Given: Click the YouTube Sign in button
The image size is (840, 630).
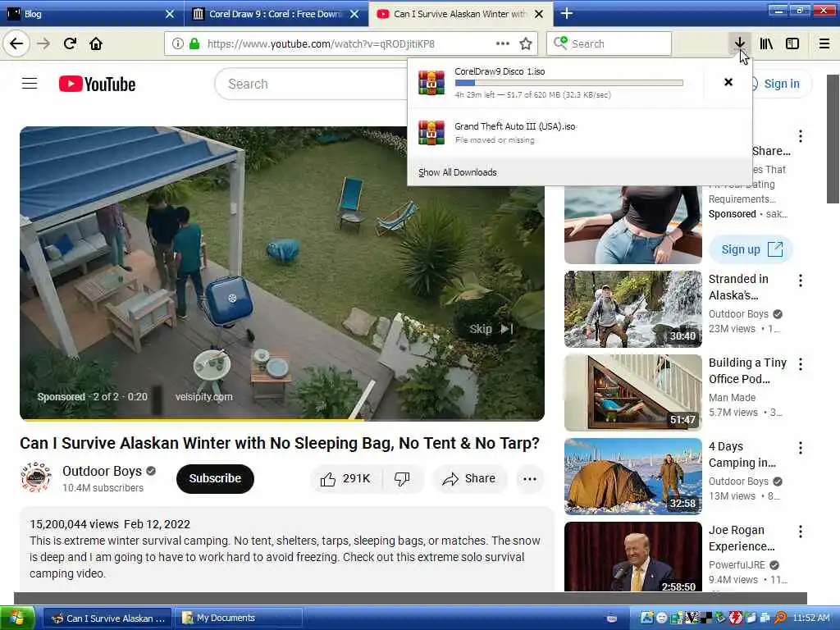Looking at the screenshot, I should pos(781,84).
